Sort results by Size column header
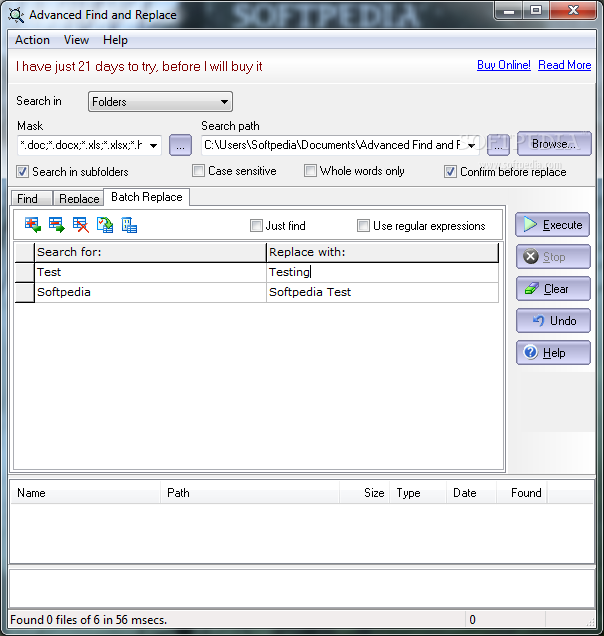Screen dimensions: 604x636 (x=365, y=493)
